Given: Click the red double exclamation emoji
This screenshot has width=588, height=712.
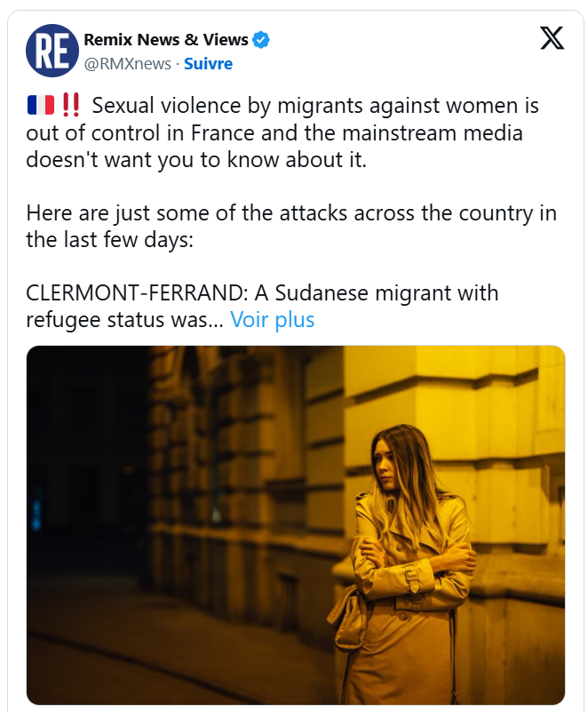Looking at the screenshot, I should point(71,106).
